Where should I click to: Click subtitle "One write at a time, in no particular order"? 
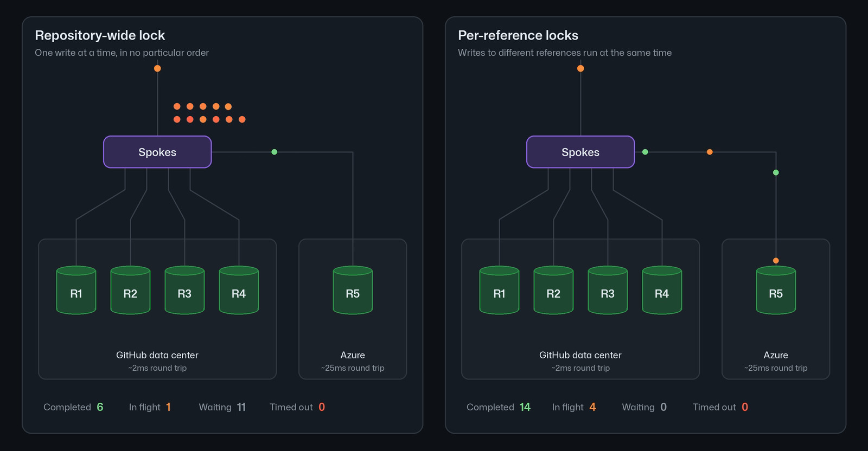[122, 53]
